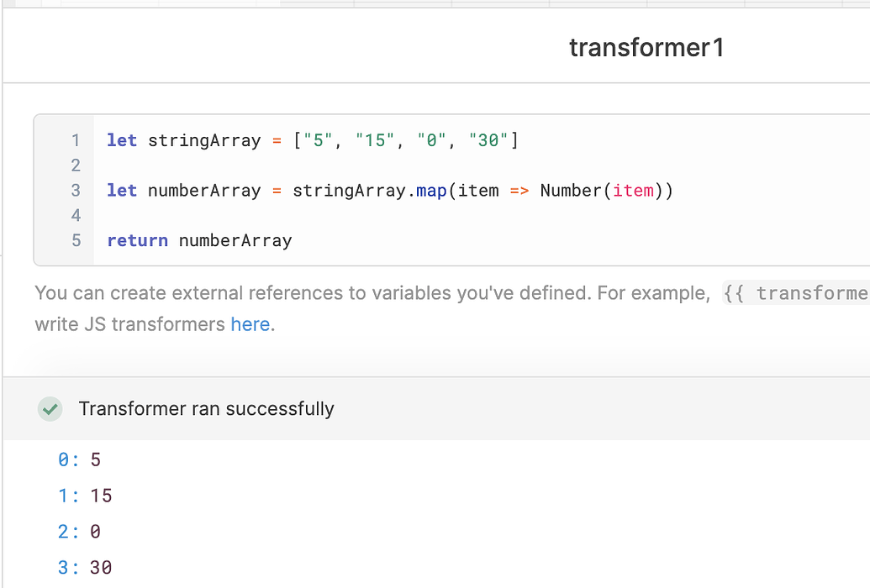Click the 'Transformer ran successfully' message
This screenshot has width=870, height=588.
coord(206,408)
